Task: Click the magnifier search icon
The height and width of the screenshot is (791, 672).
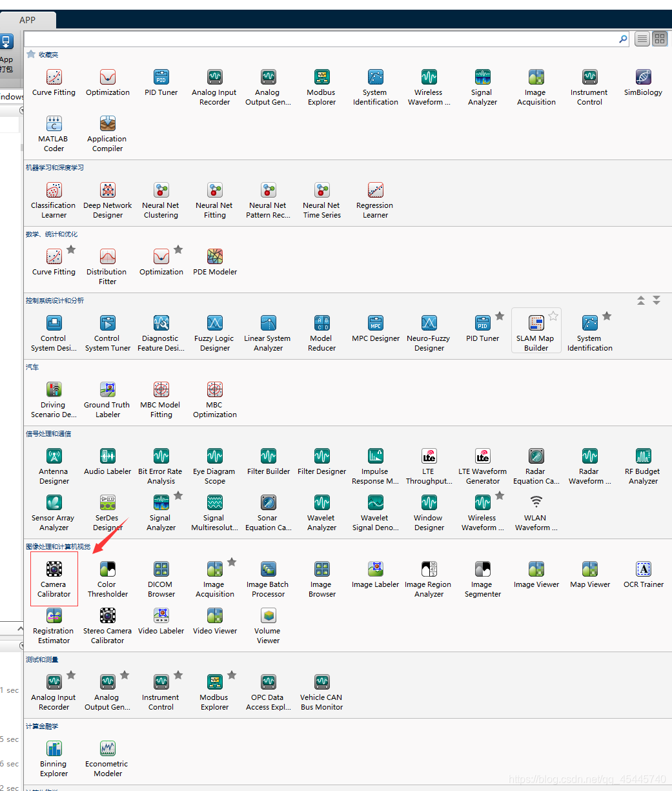Action: (623, 39)
